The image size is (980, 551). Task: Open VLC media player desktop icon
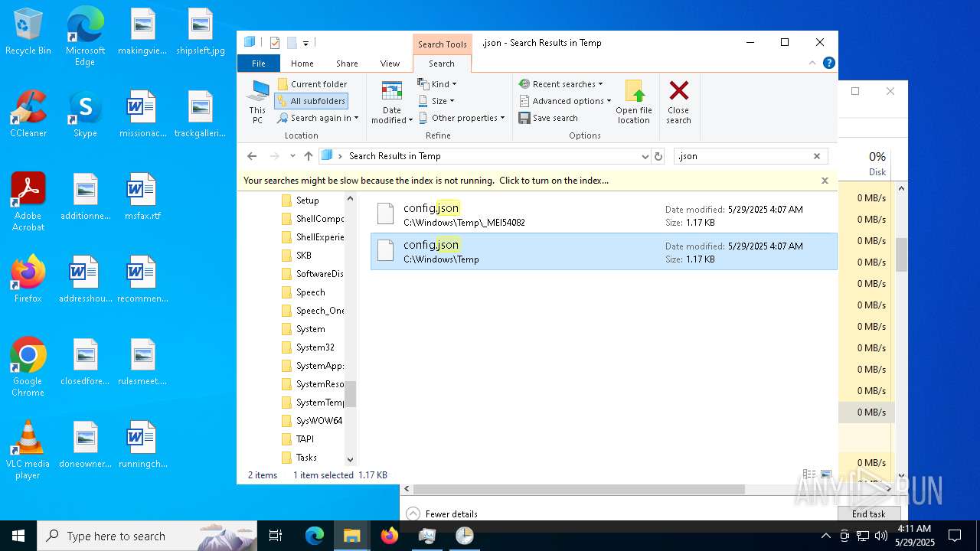[28, 450]
